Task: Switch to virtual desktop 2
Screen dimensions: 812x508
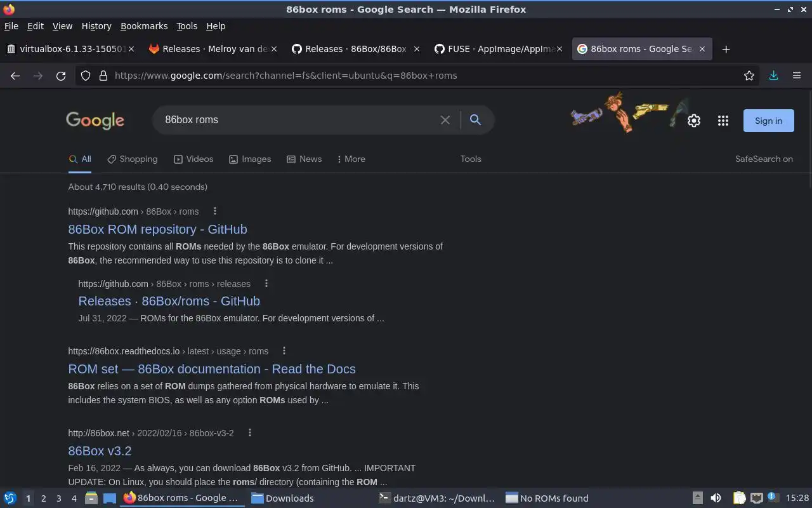Action: point(43,498)
